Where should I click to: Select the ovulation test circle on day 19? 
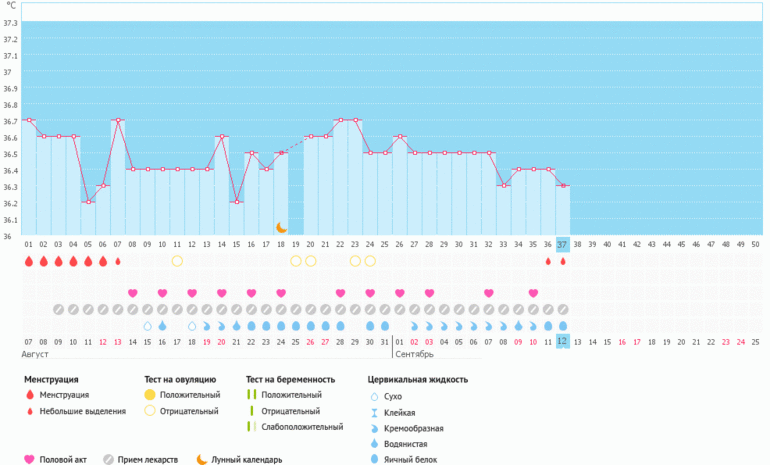[x=296, y=261]
